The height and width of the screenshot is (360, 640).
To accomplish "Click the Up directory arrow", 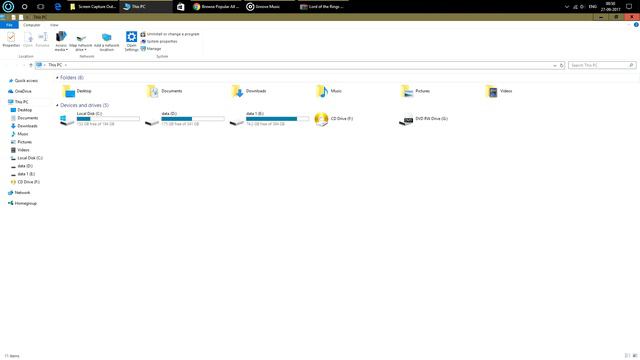I will 31,65.
